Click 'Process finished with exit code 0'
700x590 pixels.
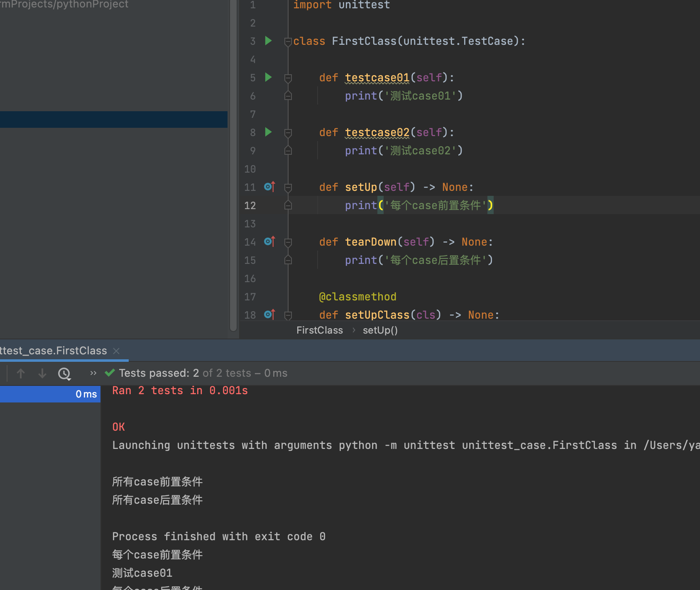219,536
